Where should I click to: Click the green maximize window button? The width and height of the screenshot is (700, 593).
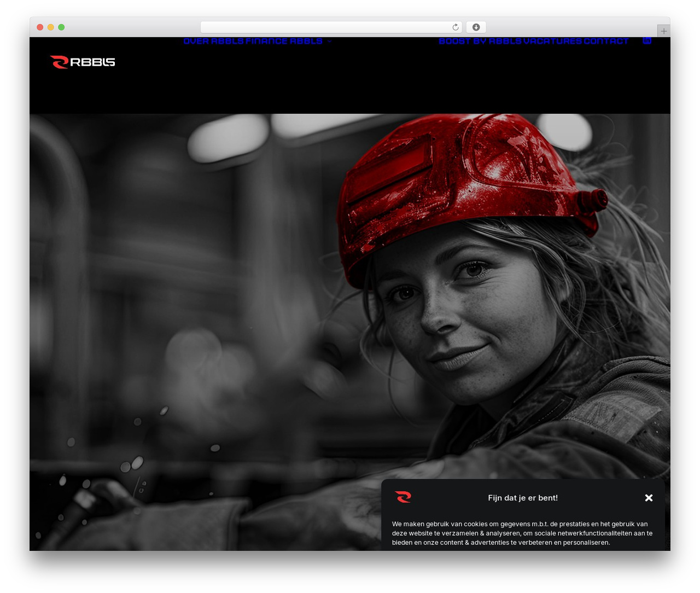tap(61, 27)
